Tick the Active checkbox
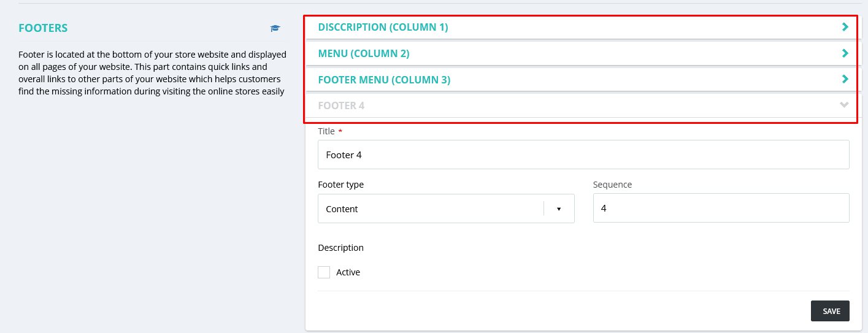The width and height of the screenshot is (868, 333). click(324, 272)
